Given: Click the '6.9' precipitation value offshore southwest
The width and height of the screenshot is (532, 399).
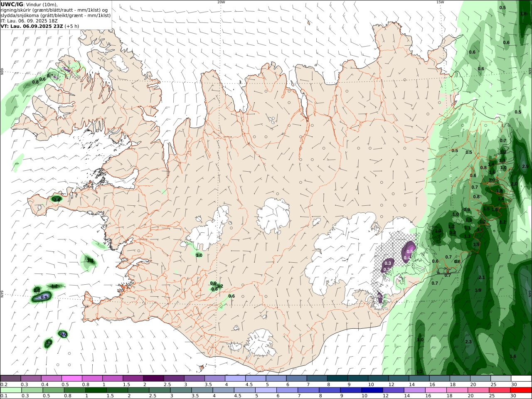Looking at the screenshot, I should tap(44, 297).
